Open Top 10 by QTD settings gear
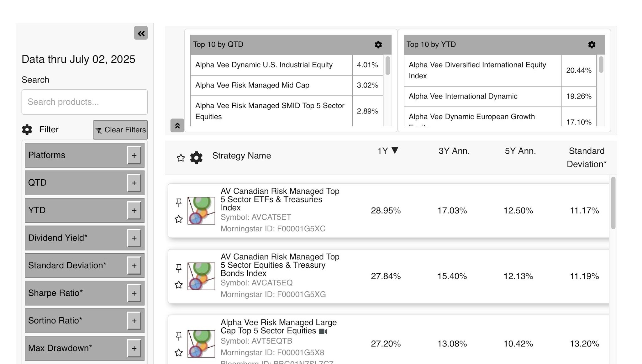Screen dimensions: 642x364 pyautogui.click(x=378, y=45)
